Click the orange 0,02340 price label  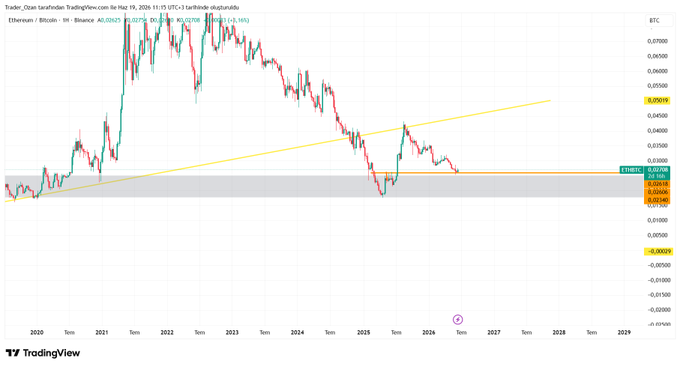coord(657,200)
